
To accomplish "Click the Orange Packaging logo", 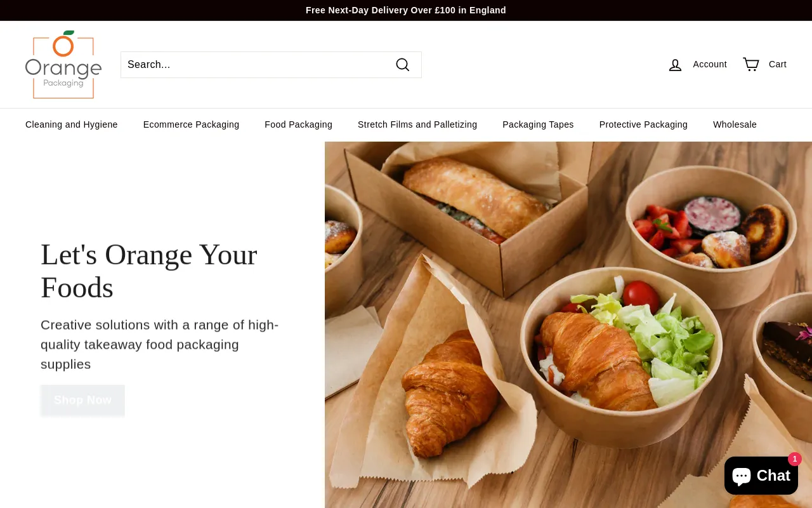I will point(63,64).
